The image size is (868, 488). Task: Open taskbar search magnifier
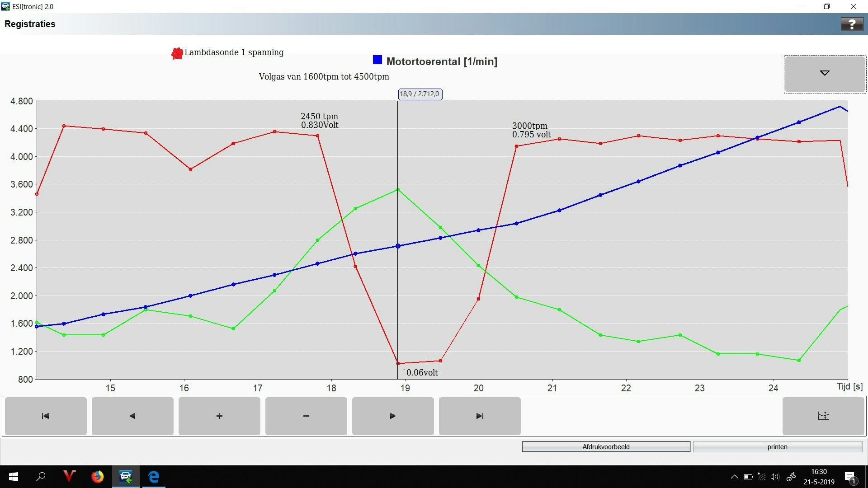coord(41,477)
